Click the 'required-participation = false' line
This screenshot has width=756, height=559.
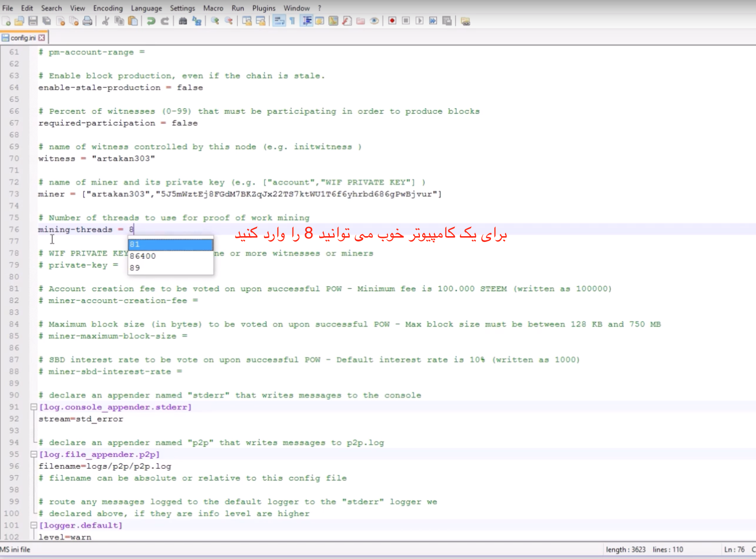[118, 123]
